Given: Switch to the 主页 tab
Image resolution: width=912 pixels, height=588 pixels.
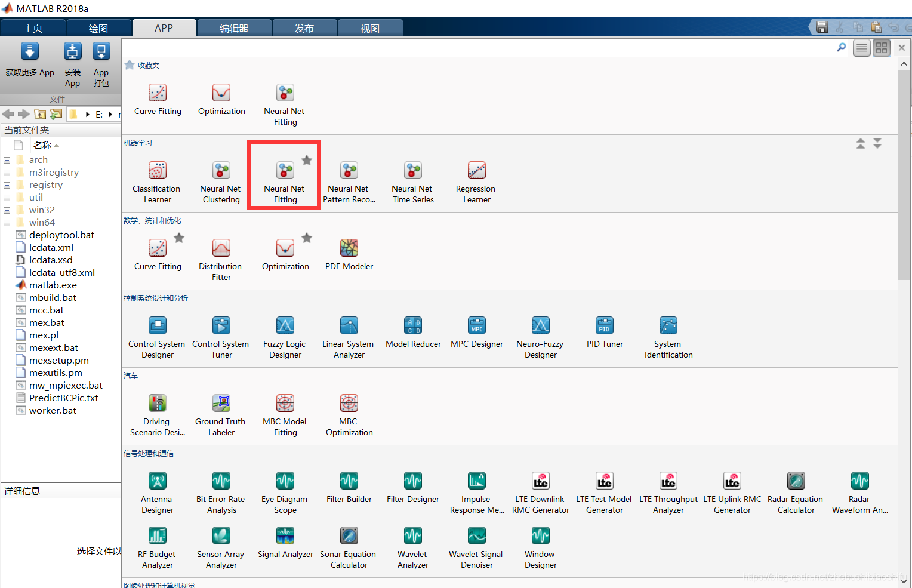Looking at the screenshot, I should coord(33,28).
